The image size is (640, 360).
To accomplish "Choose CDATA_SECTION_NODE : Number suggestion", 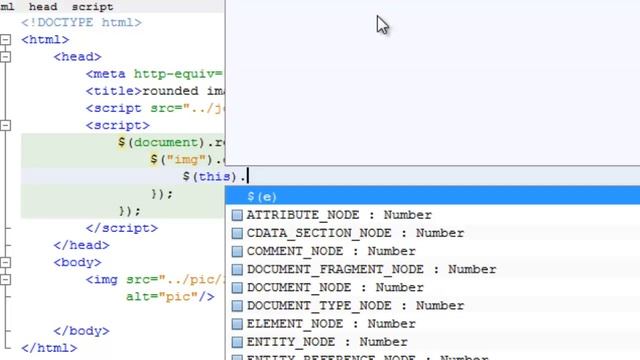I will pyautogui.click(x=433, y=233).
